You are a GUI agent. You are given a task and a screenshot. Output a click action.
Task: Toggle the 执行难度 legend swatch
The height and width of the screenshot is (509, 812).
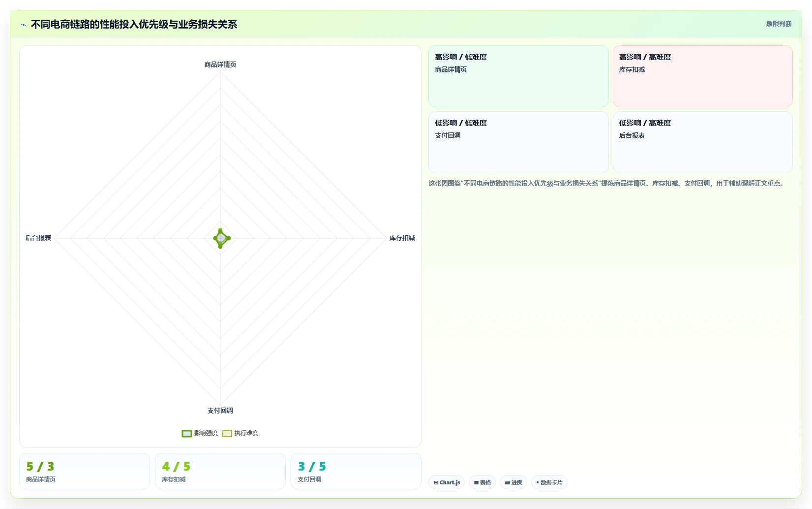point(227,434)
